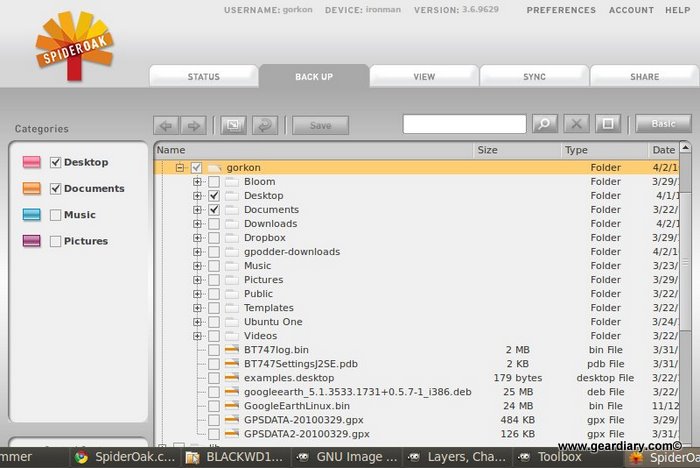Open SpiderOak.c... Chrome taskbar item
This screenshot has width=700, height=468.
coord(125,457)
